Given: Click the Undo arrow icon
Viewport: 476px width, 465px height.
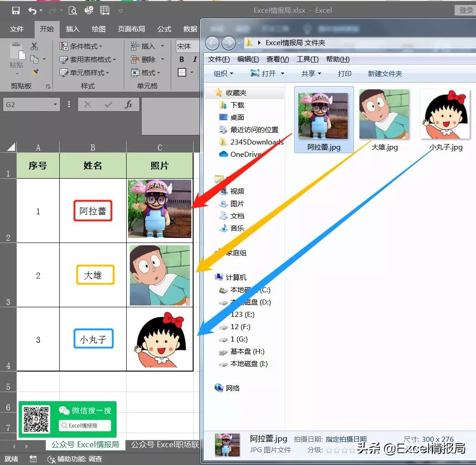Looking at the screenshot, I should point(32,11).
